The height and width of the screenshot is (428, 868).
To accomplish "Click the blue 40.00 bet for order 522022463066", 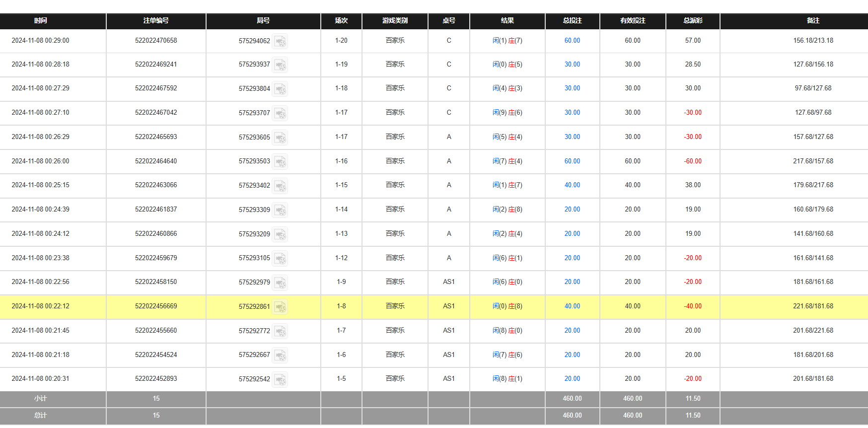I will (x=572, y=185).
